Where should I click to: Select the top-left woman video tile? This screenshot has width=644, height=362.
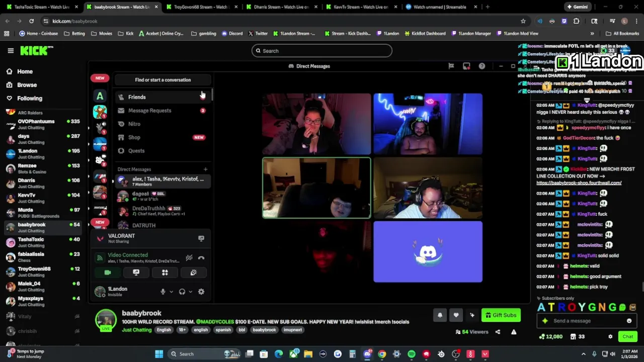tap(316, 124)
